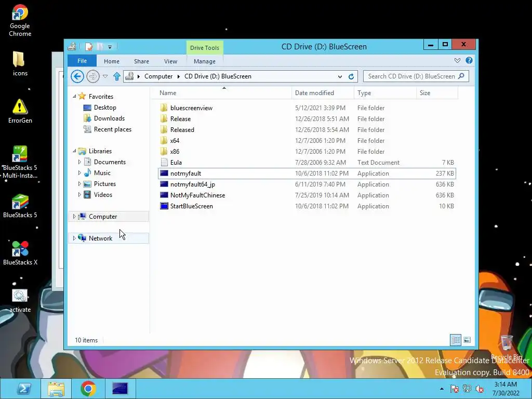Screen dimensions: 532x399
Task: Select the notmyfault application icon
Action: point(164,173)
